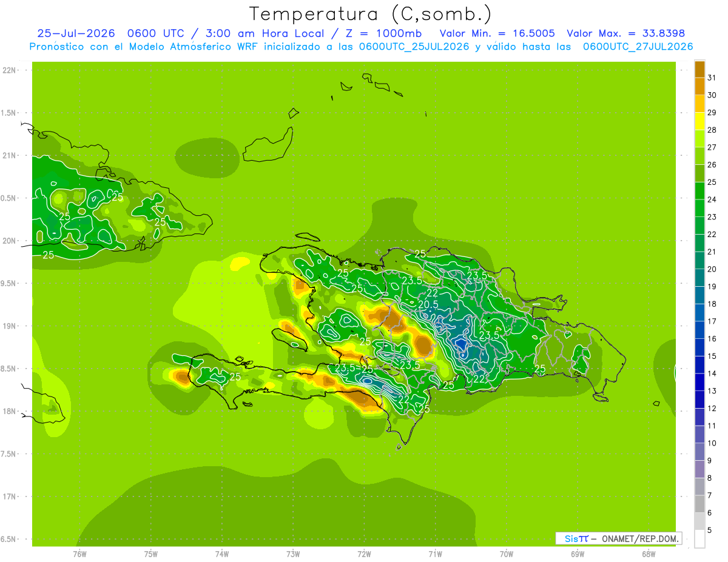Click the '70W' longitude label
Image resolution: width=728 pixels, height=562 pixels.
coord(507,554)
